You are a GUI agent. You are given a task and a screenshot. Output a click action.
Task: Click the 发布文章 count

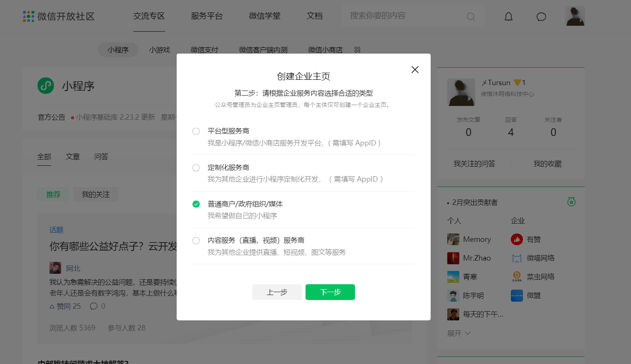(468, 132)
